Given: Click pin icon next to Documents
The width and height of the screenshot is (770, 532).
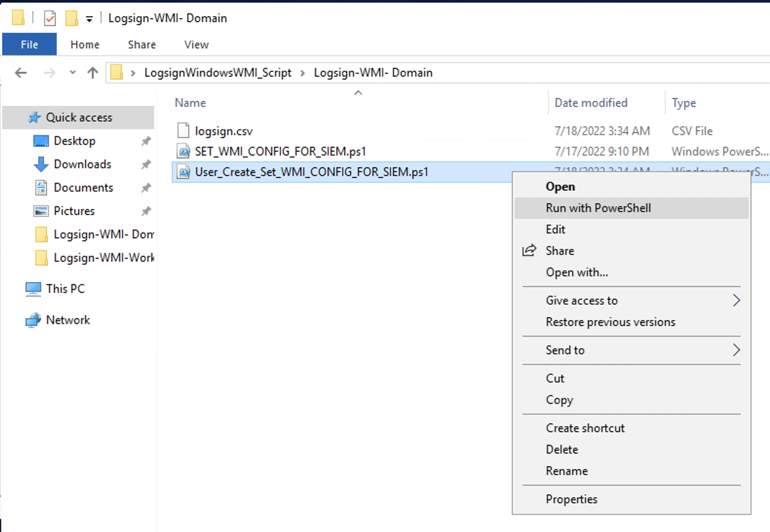Looking at the screenshot, I should 146,188.
